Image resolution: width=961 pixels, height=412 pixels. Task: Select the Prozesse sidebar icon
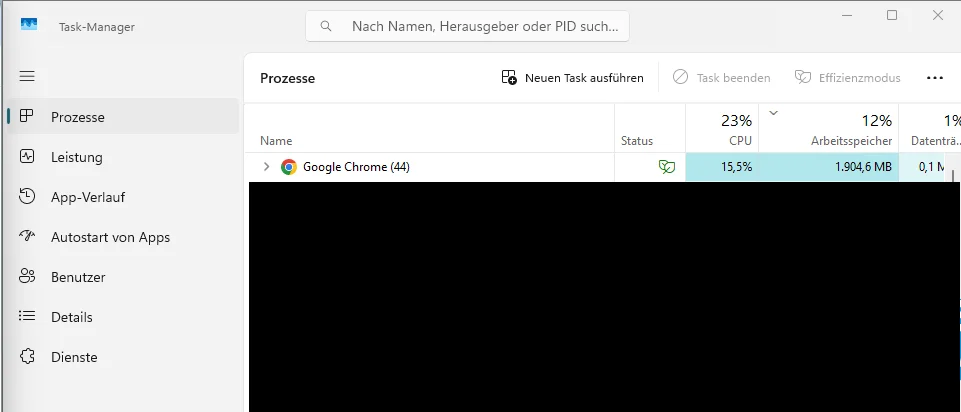pyautogui.click(x=26, y=116)
